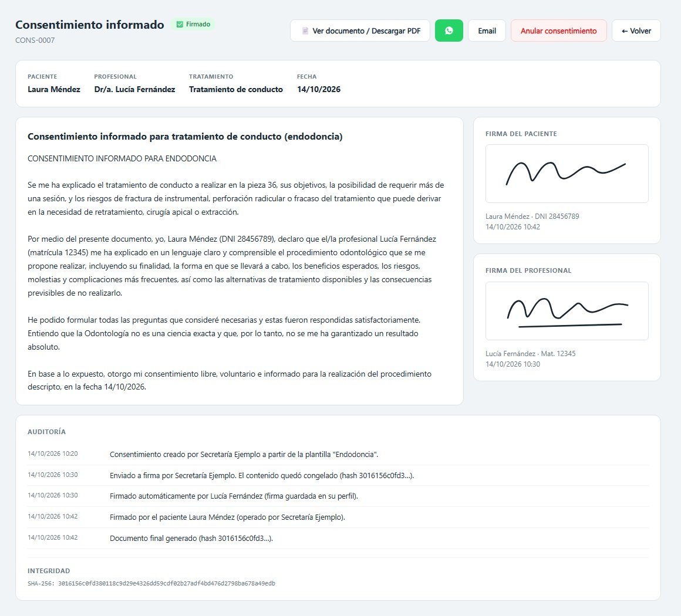Click the paragraph starting Se me ha explicado
Screen dimensions: 681x616
(x=236, y=198)
